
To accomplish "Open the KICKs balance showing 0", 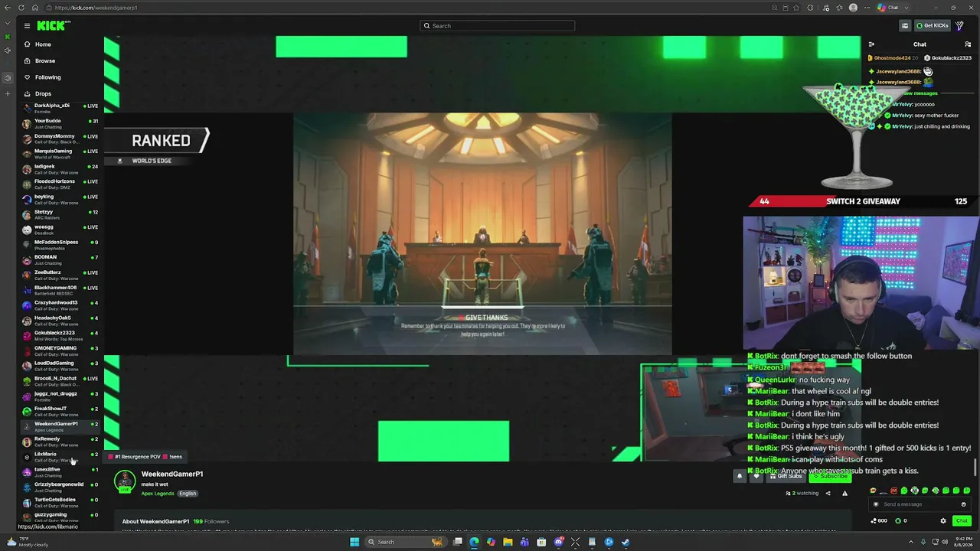I will (901, 521).
